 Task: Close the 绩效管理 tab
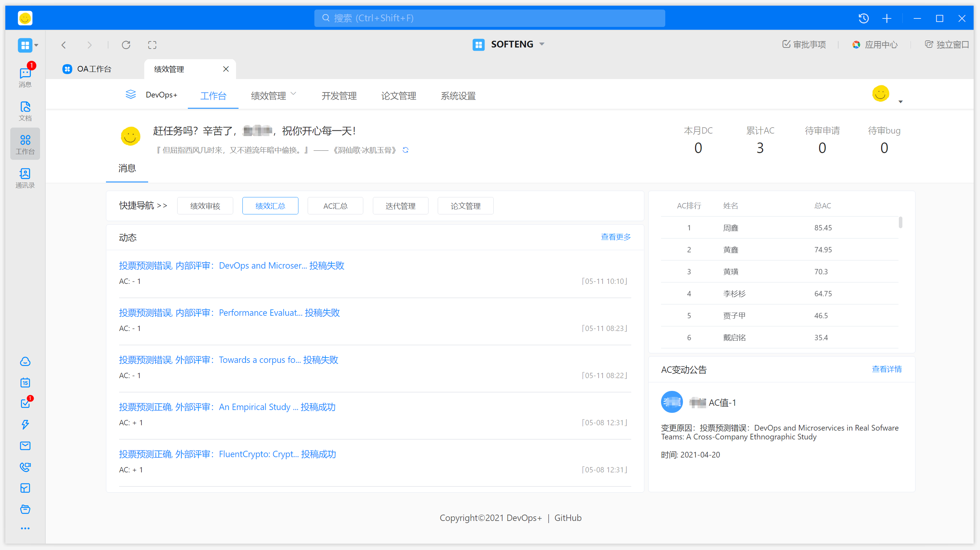[x=226, y=69]
